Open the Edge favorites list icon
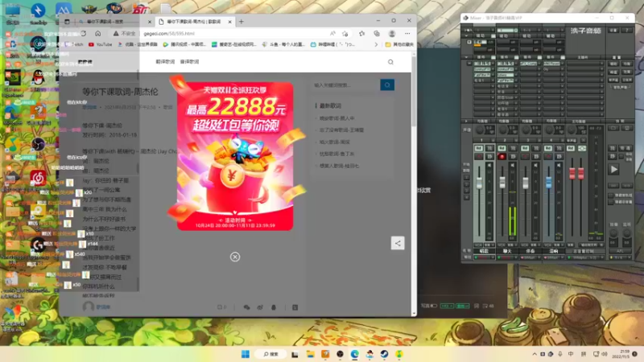 tap(361, 33)
